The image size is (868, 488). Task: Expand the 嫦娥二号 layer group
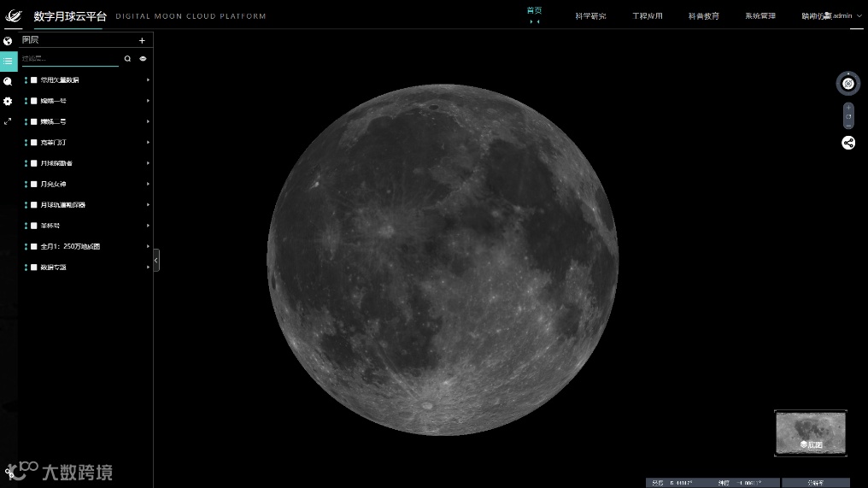[148, 122]
